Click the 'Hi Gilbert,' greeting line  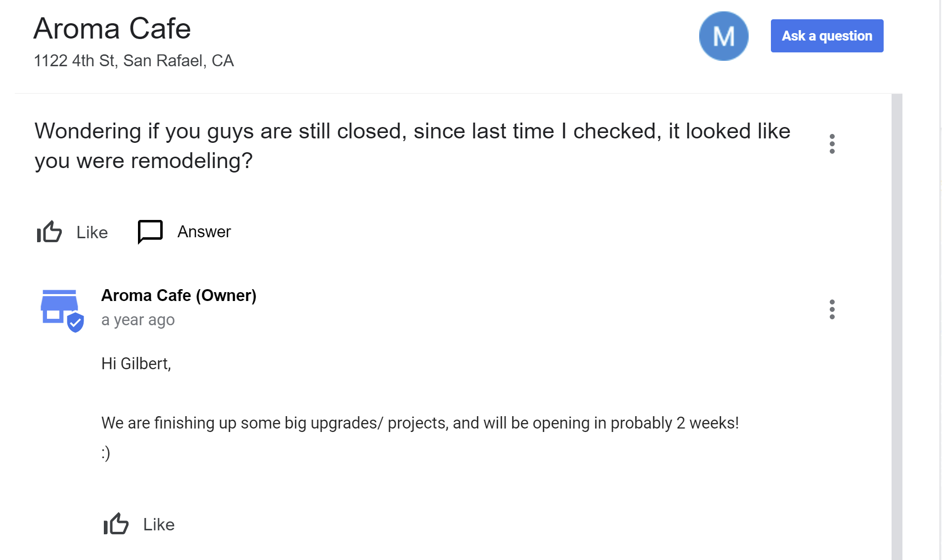(136, 364)
